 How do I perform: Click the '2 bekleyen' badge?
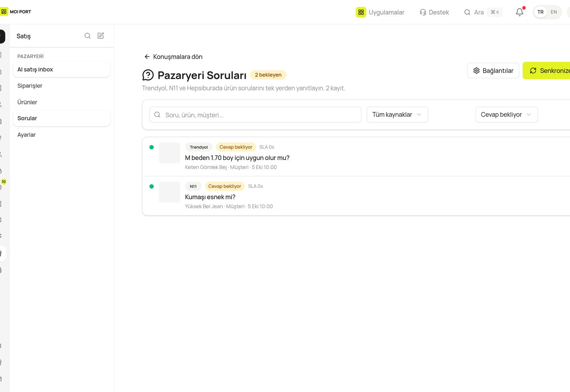point(268,75)
